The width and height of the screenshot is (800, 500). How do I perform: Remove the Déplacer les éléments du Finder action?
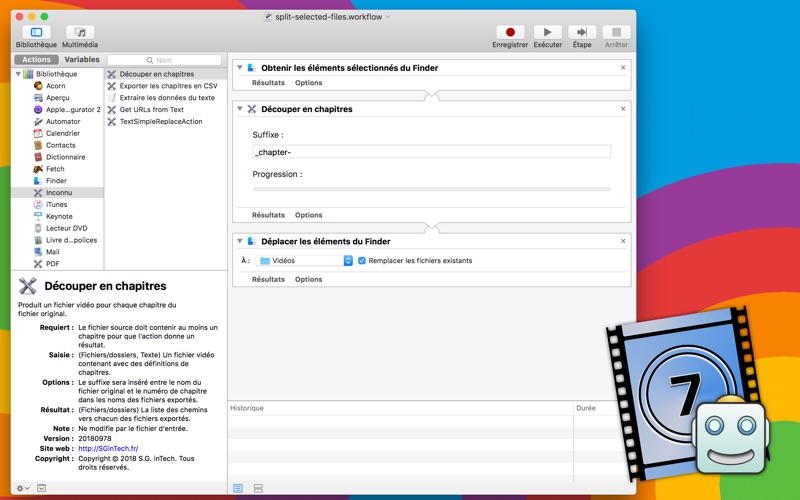point(623,241)
